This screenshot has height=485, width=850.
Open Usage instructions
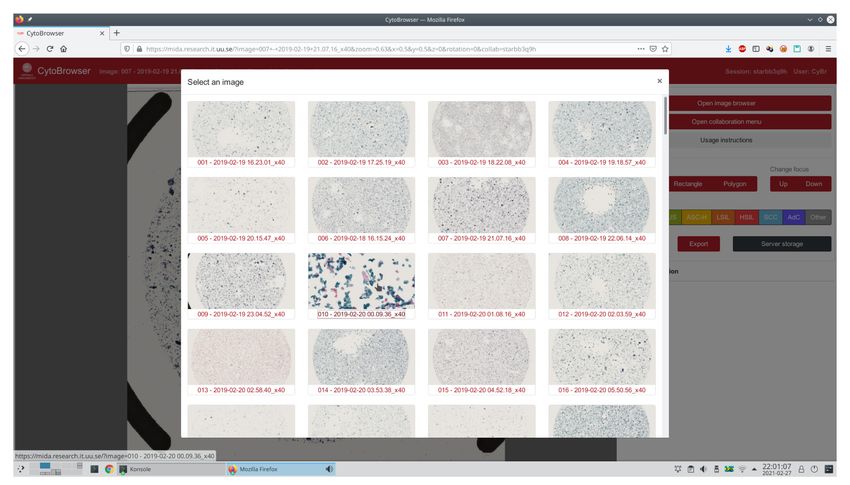click(x=749, y=140)
